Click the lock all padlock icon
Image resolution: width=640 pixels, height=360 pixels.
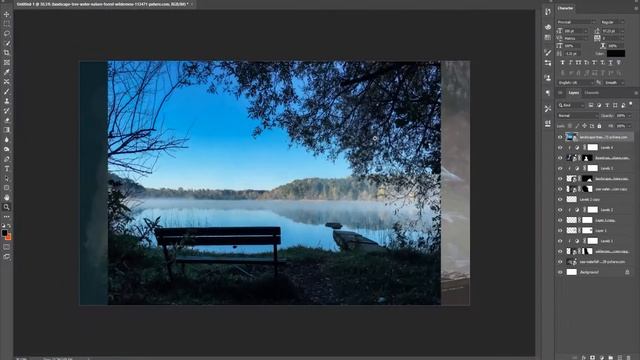(599, 126)
